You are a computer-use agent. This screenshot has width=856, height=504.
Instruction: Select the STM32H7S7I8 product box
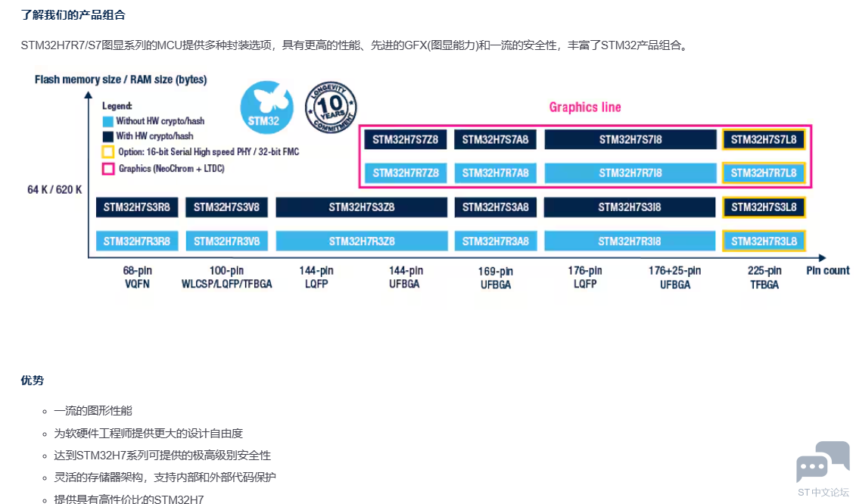[630, 140]
